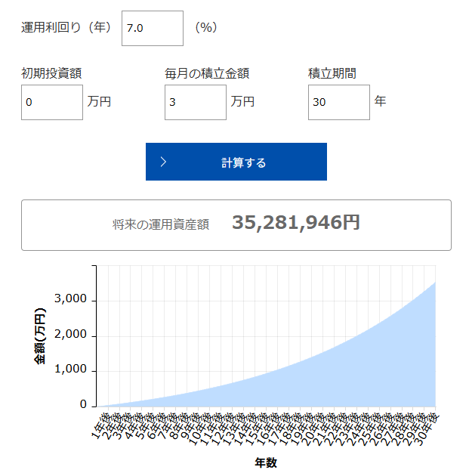Click the 2,000 tick on the vertical axis

tap(74, 335)
